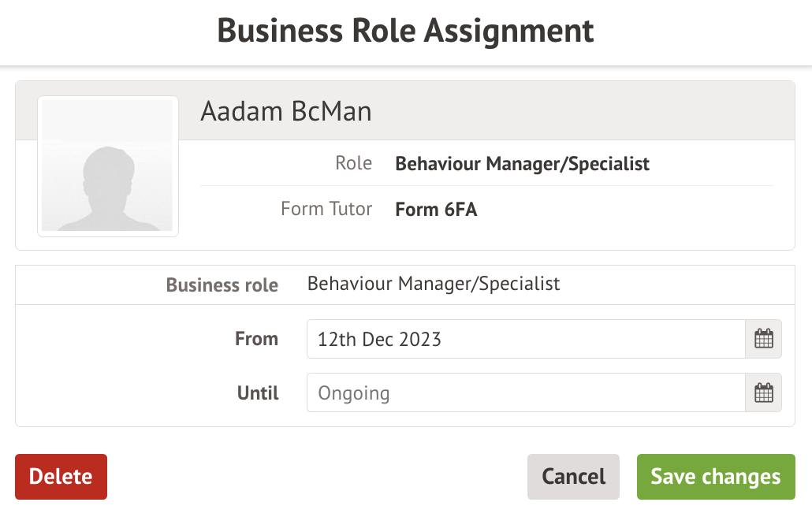Click the Business role value text
Screen dimensions: 812x517
coord(434,284)
